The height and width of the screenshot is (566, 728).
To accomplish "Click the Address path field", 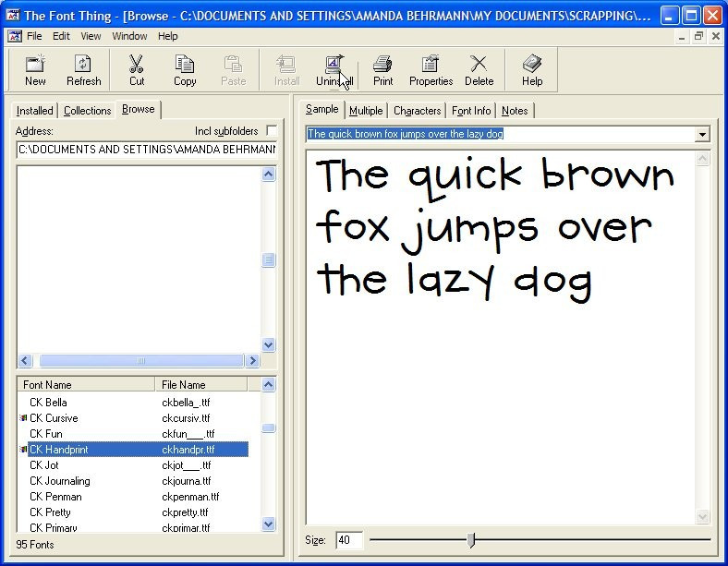I will 147,150.
